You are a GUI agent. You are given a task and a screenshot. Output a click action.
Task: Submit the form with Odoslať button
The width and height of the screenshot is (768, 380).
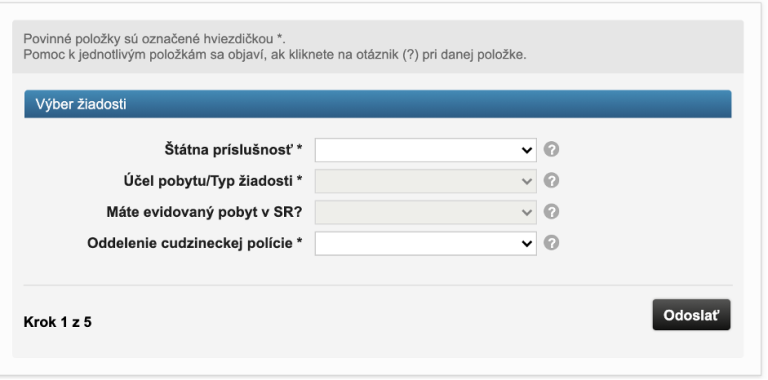coord(691,315)
